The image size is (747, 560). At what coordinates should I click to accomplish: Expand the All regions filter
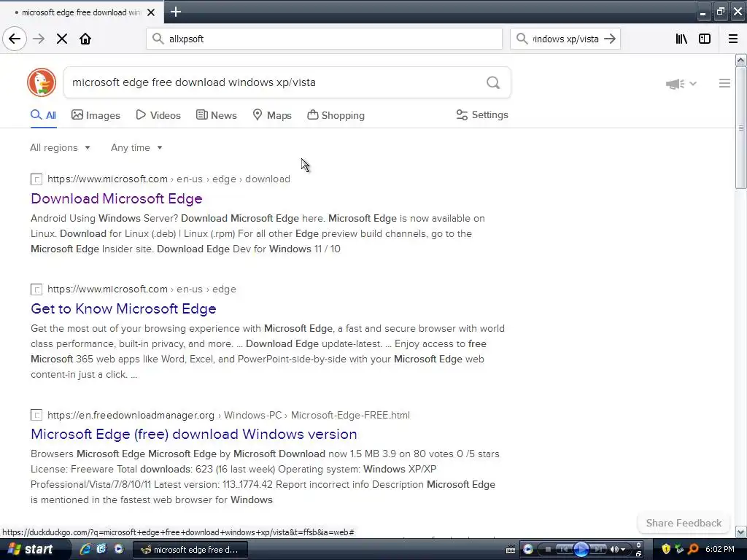coord(60,147)
